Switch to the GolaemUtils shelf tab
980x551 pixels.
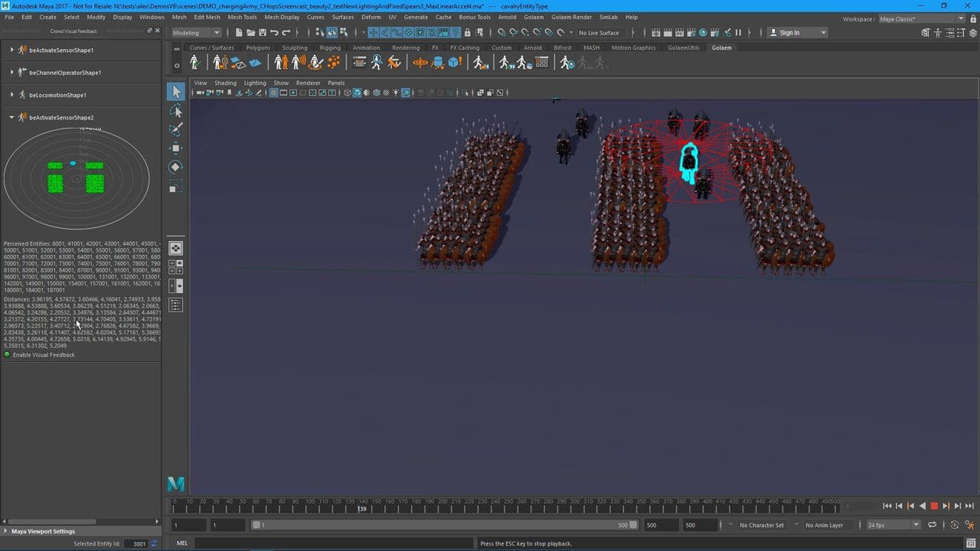[683, 47]
